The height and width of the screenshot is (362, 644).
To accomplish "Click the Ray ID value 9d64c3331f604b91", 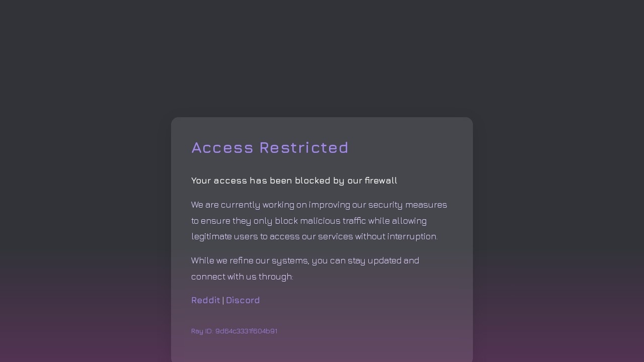I will tap(247, 331).
